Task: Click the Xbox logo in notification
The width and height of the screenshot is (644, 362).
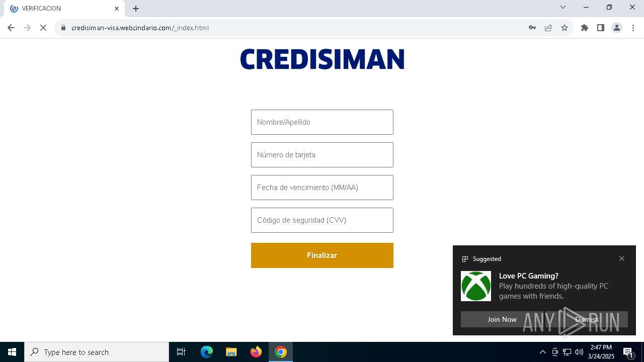Action: tap(476, 286)
